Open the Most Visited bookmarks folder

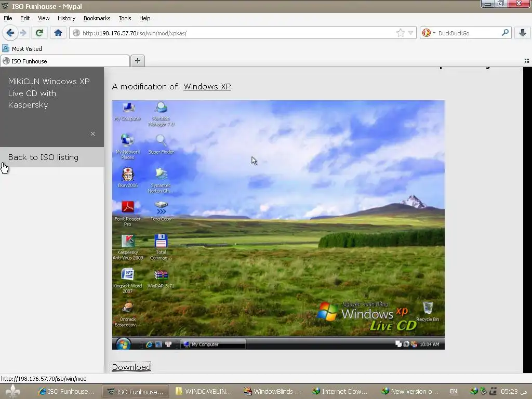tap(22, 48)
